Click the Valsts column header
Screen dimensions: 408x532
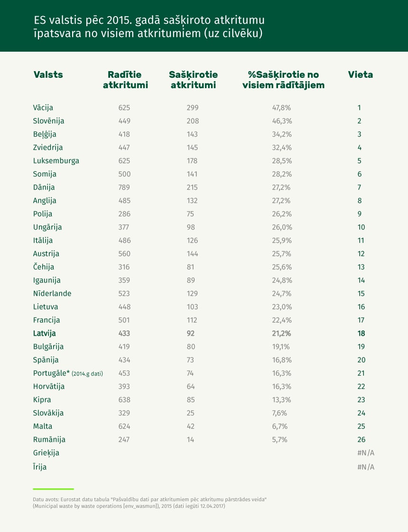tap(48, 74)
